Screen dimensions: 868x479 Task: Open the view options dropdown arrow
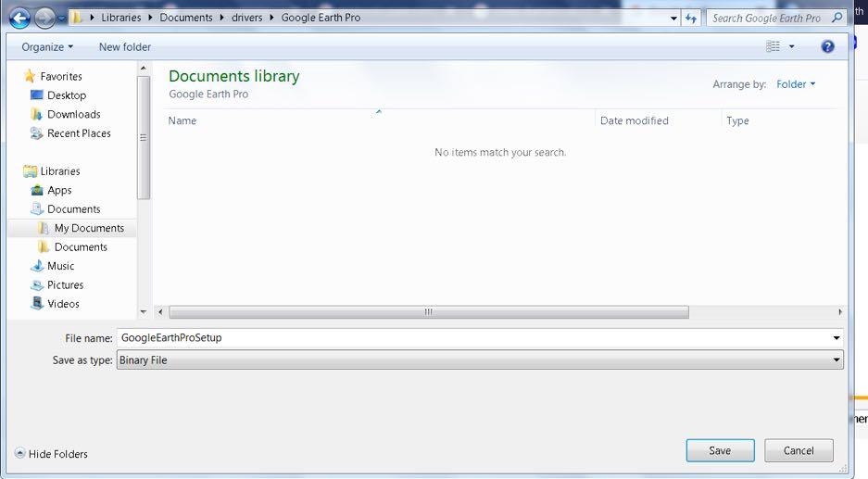coord(792,46)
